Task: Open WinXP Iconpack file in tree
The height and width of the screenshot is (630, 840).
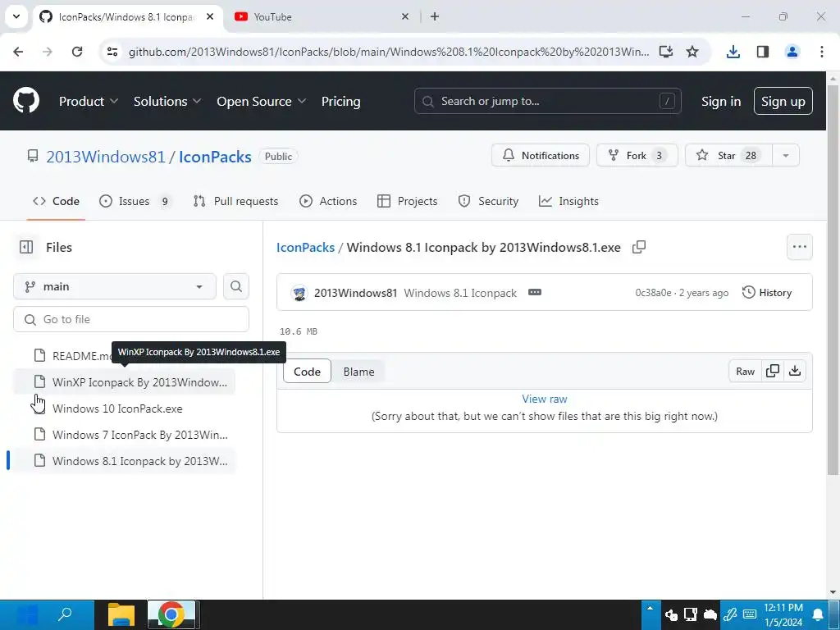Action: click(x=125, y=382)
